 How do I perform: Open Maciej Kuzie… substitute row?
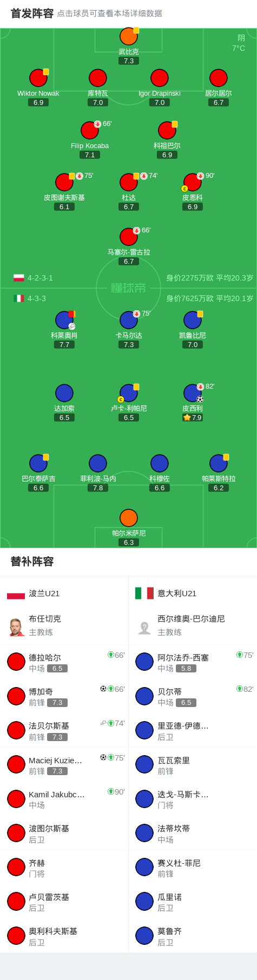point(64,765)
